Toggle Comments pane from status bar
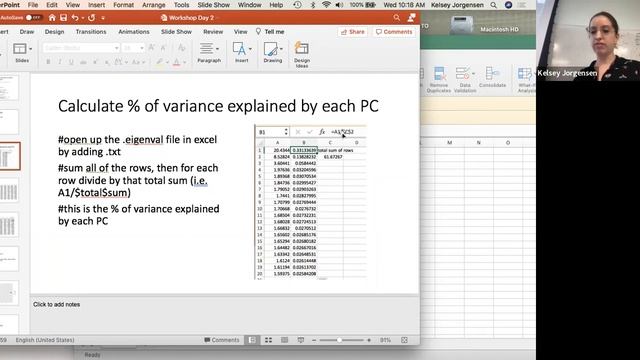The image size is (640, 360). click(222, 340)
